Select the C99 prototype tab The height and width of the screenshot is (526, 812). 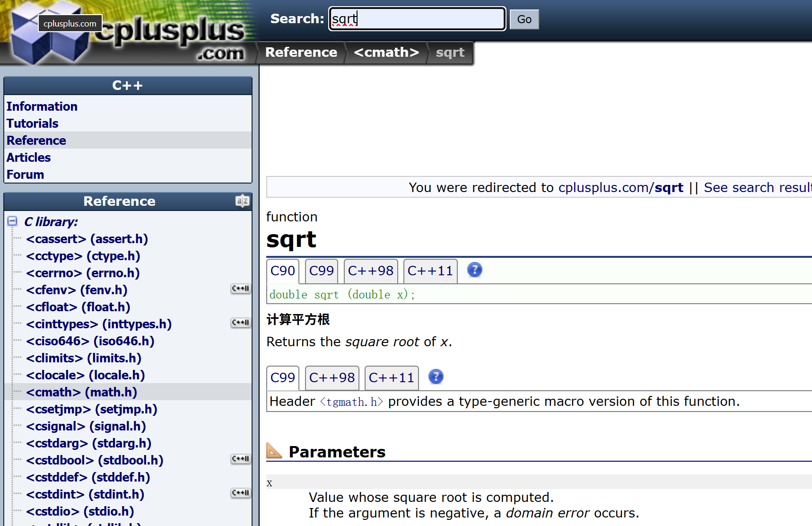point(322,271)
